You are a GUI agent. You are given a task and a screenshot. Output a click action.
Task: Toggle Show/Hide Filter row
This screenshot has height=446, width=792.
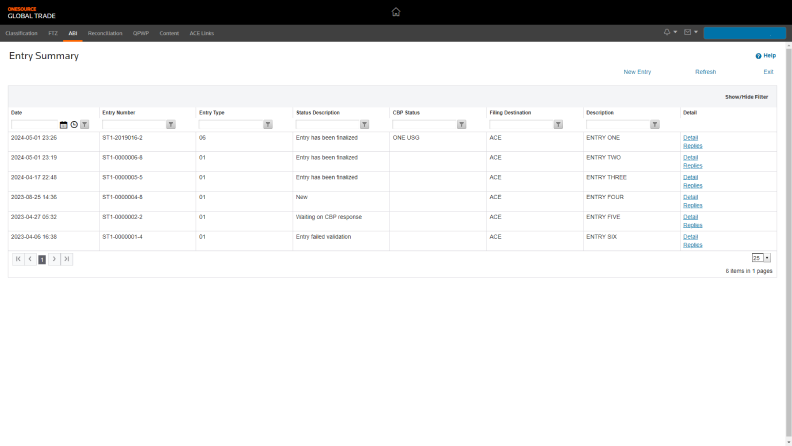coord(746,97)
